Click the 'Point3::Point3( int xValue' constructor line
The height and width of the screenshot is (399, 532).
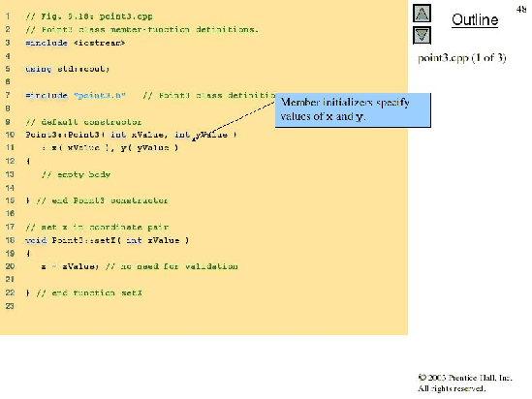coord(131,135)
